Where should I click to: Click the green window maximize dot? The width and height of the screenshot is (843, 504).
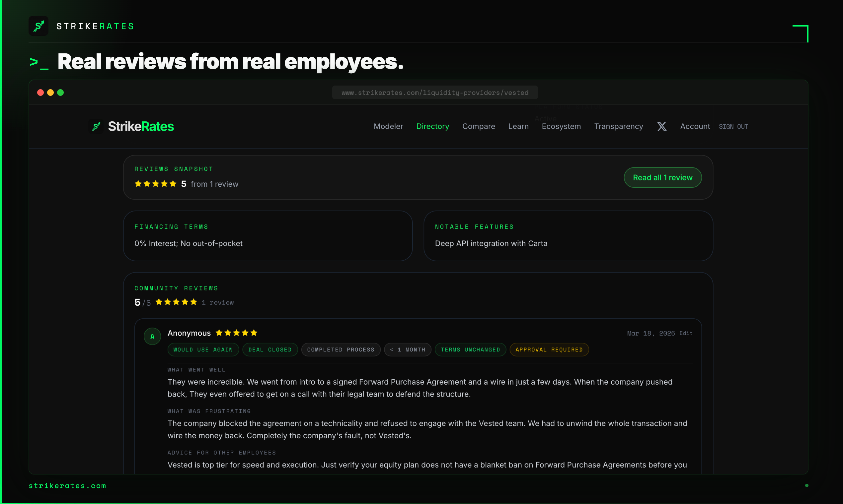click(60, 93)
